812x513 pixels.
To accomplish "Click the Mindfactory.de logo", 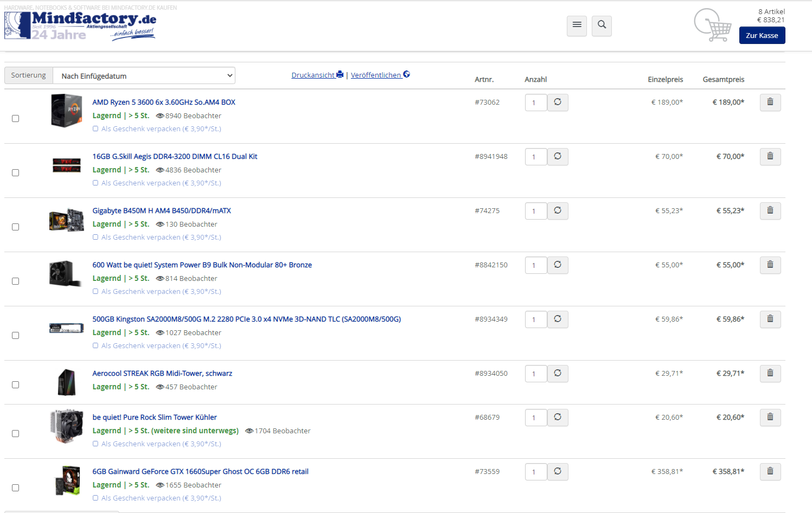I will coord(80,25).
